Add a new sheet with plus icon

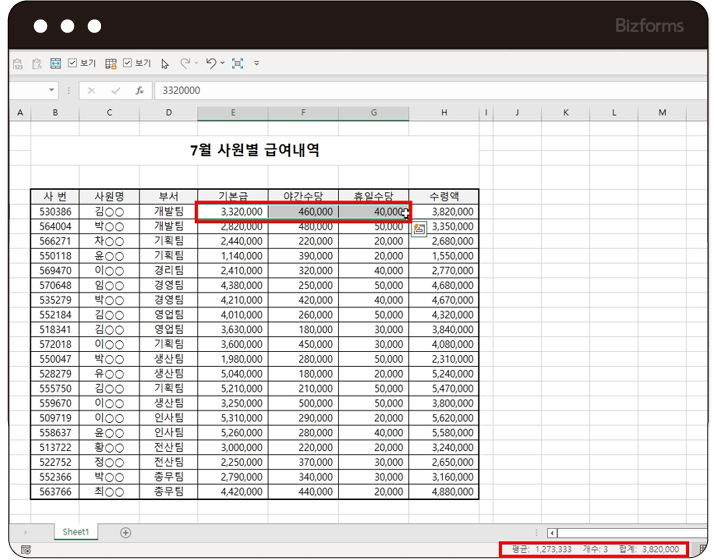pos(126,532)
